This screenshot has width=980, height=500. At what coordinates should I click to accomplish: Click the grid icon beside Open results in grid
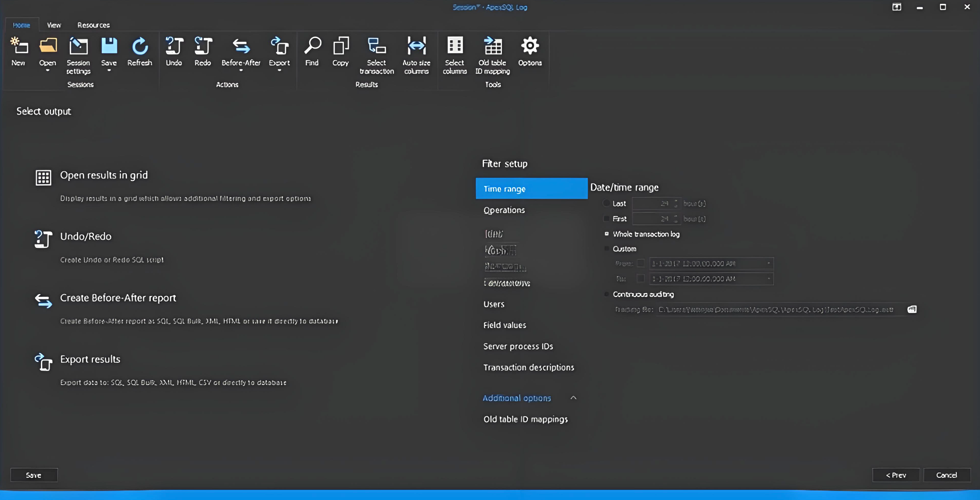(43, 178)
